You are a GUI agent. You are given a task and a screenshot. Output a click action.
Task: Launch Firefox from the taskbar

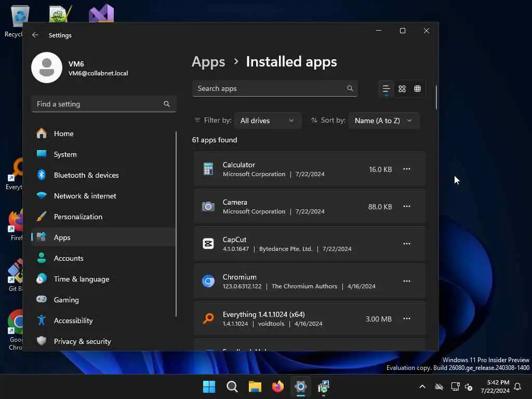pyautogui.click(x=278, y=387)
